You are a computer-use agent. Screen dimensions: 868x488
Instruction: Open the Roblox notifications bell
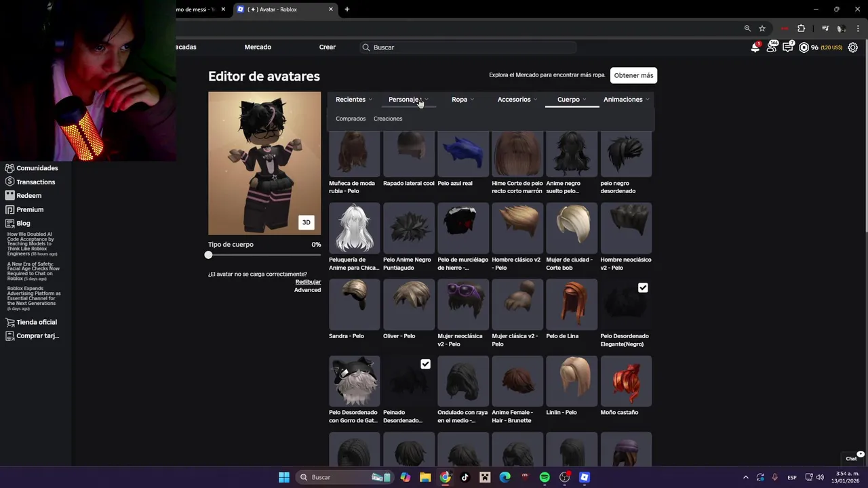pyautogui.click(x=755, y=47)
